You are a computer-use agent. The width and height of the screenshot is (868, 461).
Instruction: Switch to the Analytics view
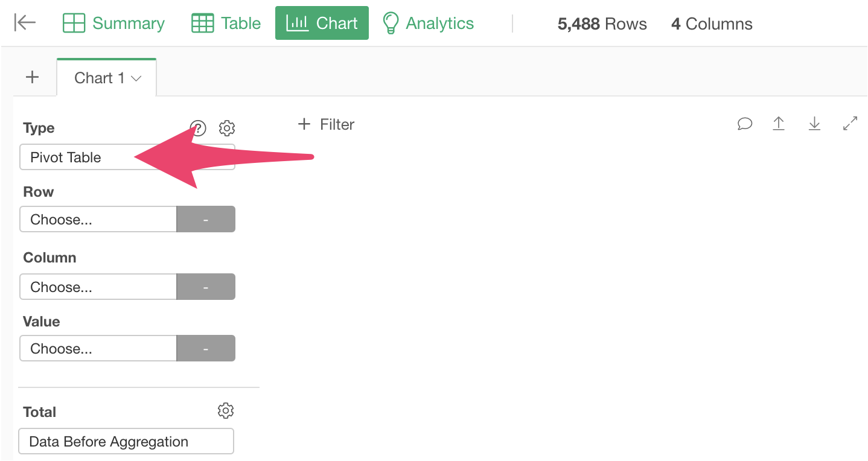[429, 24]
